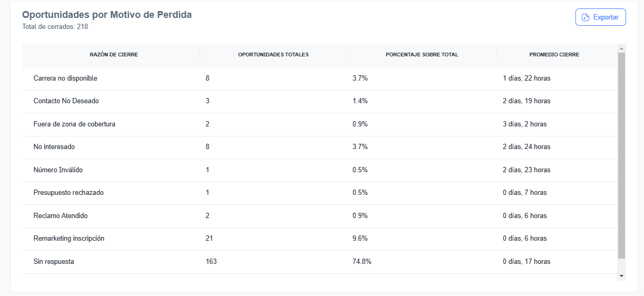Click the Sin respuesta row
The width and height of the screenshot is (644, 296).
[x=54, y=262]
